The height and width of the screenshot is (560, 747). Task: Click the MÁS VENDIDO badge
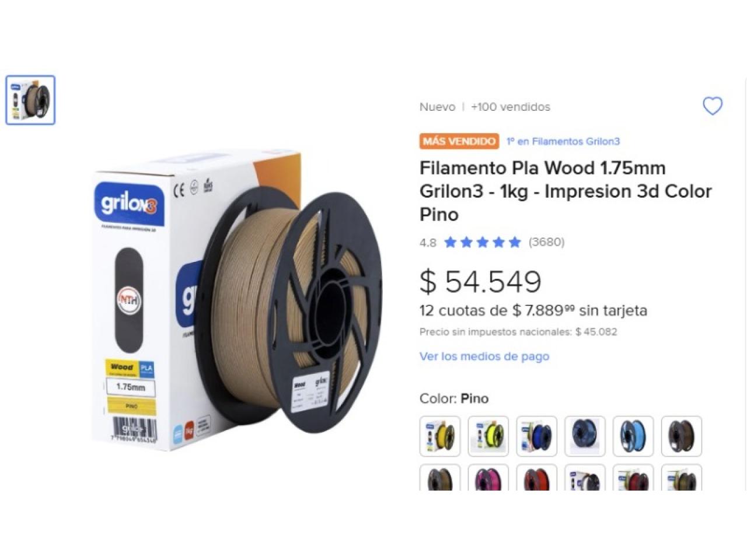click(x=459, y=141)
